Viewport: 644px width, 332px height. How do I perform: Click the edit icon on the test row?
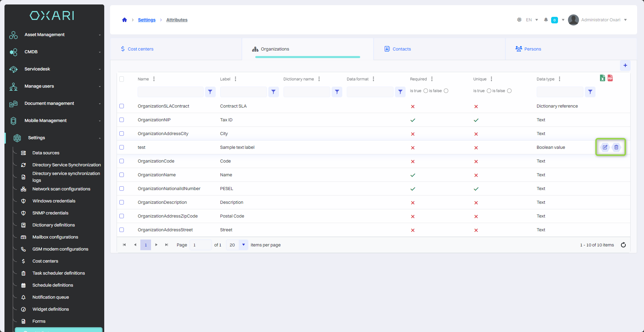click(x=605, y=147)
